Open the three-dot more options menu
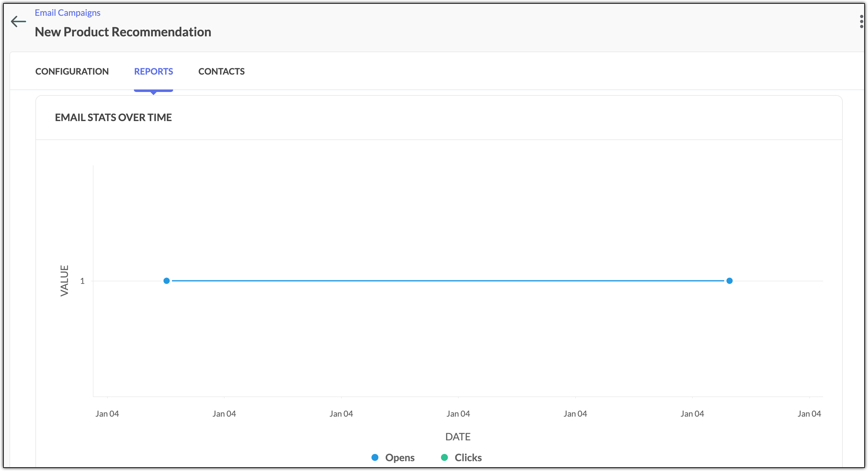The height and width of the screenshot is (471, 868). [862, 21]
